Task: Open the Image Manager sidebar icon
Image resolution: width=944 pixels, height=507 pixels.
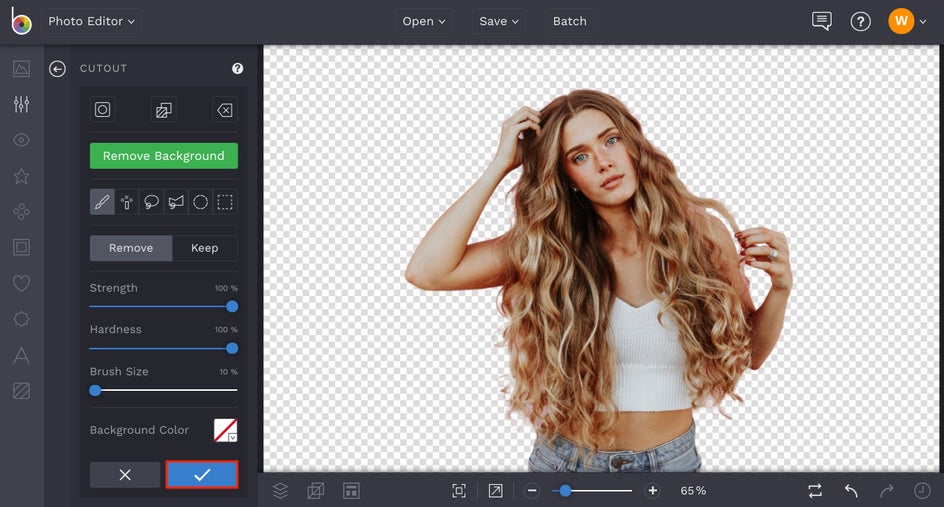Action: (x=21, y=69)
